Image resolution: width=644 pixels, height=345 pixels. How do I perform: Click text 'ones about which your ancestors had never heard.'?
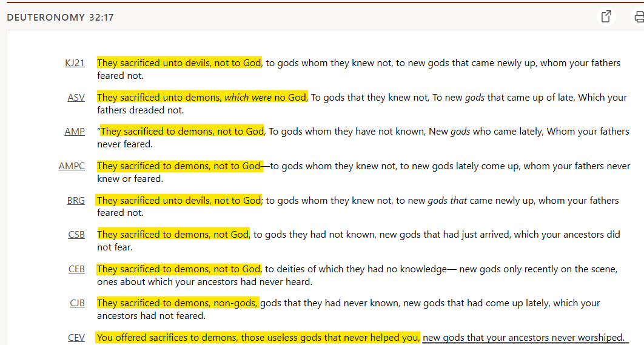tap(204, 282)
